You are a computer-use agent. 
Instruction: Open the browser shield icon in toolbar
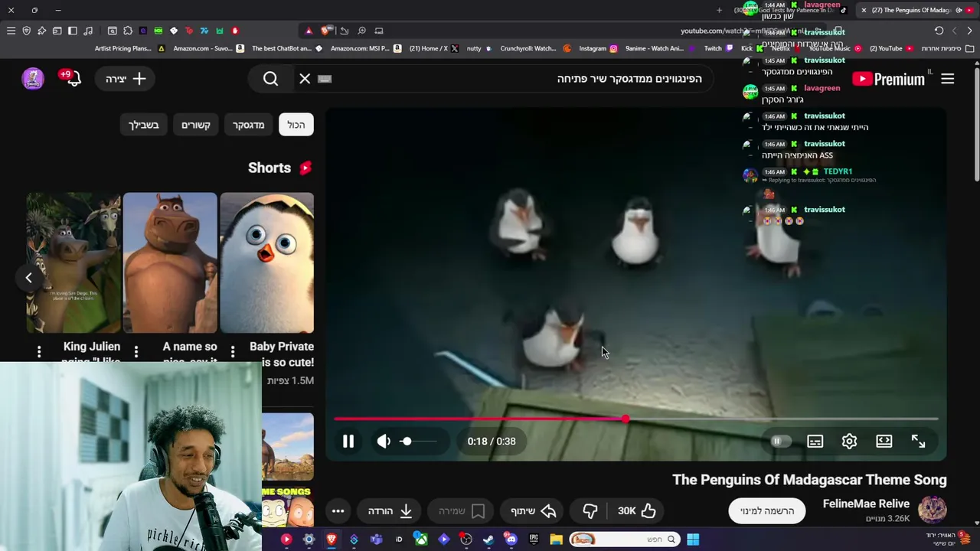point(26,31)
